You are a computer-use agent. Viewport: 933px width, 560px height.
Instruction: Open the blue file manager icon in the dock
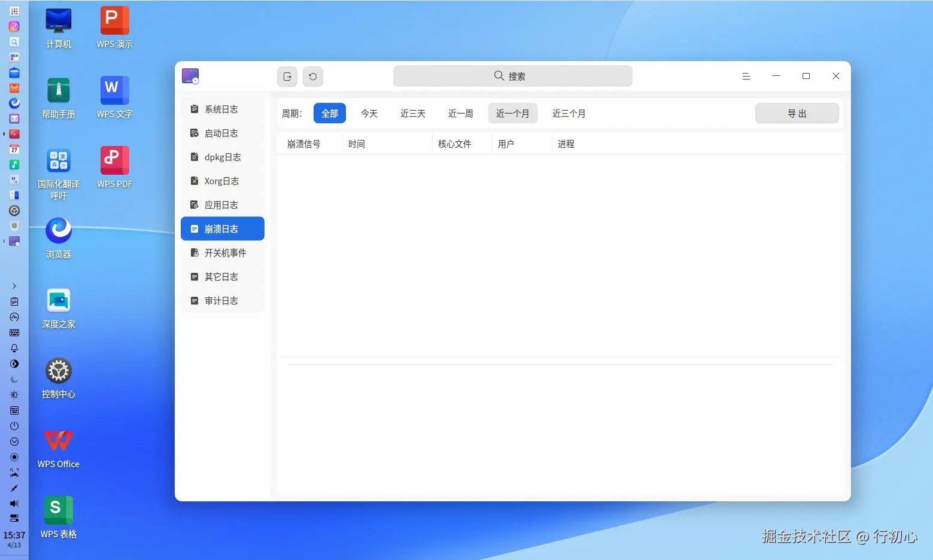coord(14,73)
